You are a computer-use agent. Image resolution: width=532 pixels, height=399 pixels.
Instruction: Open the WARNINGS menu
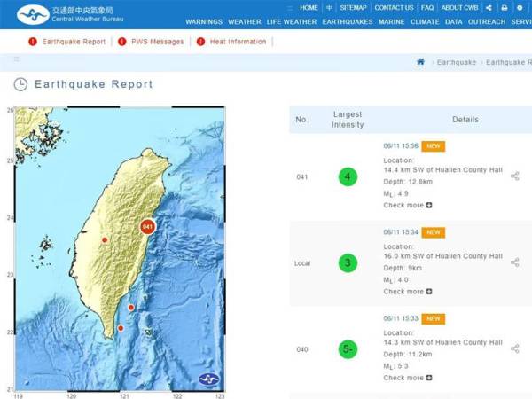click(204, 21)
